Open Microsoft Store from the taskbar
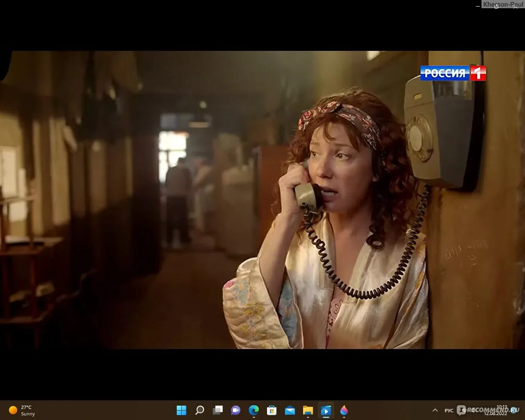This screenshot has height=420, width=525. [x=272, y=410]
